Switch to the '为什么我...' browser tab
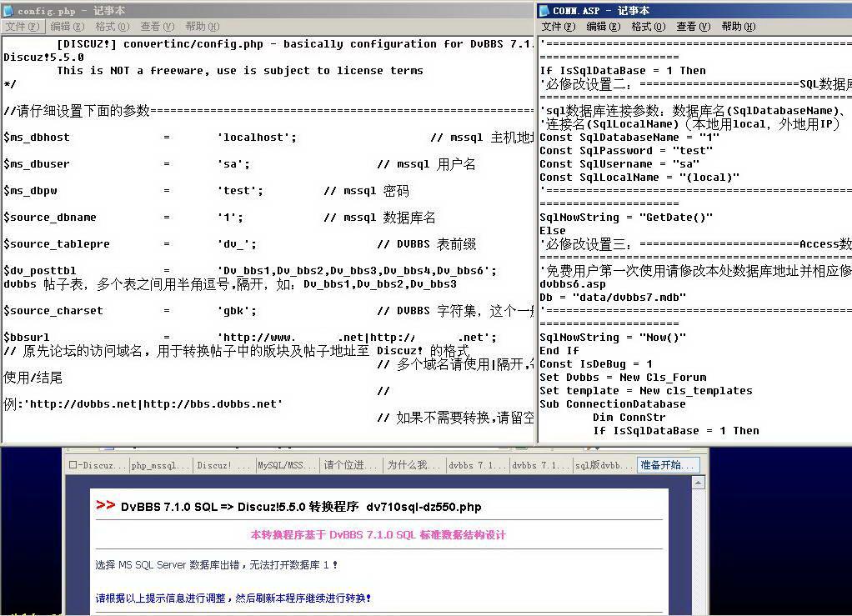The width and height of the screenshot is (852, 616). (414, 465)
